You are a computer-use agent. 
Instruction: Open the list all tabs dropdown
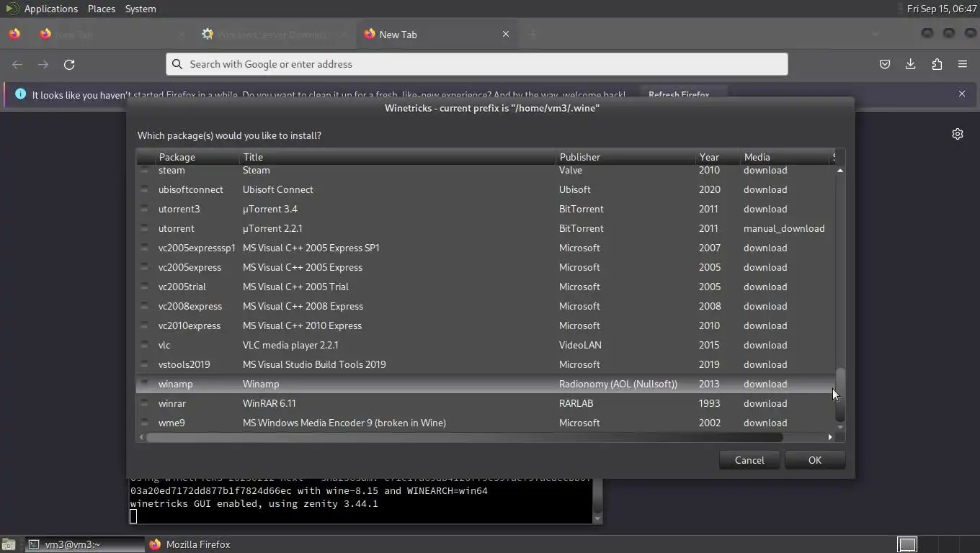click(x=875, y=34)
